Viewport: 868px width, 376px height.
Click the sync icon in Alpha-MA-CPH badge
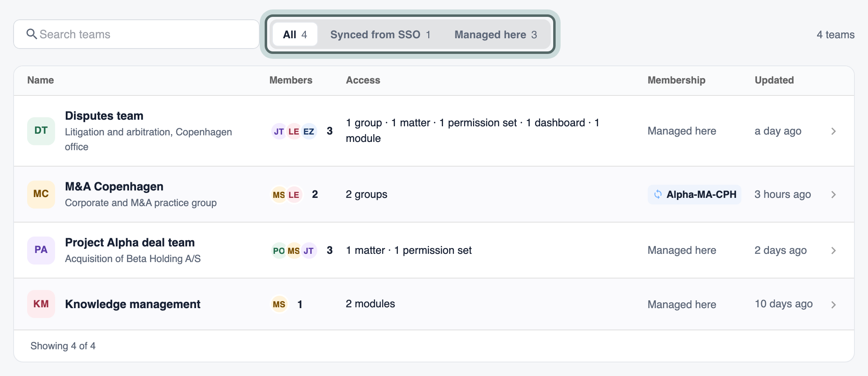pyautogui.click(x=658, y=195)
